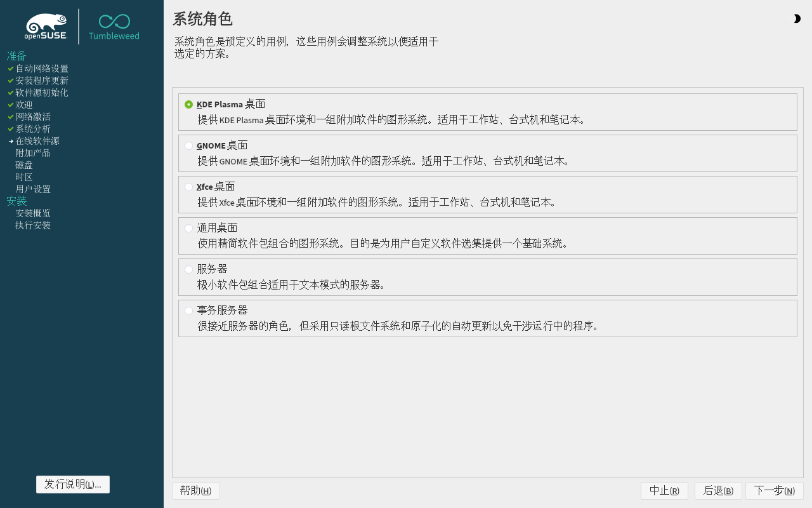The image size is (812, 508).
Task: Click the 系统角色 page title
Action: pyautogui.click(x=202, y=19)
